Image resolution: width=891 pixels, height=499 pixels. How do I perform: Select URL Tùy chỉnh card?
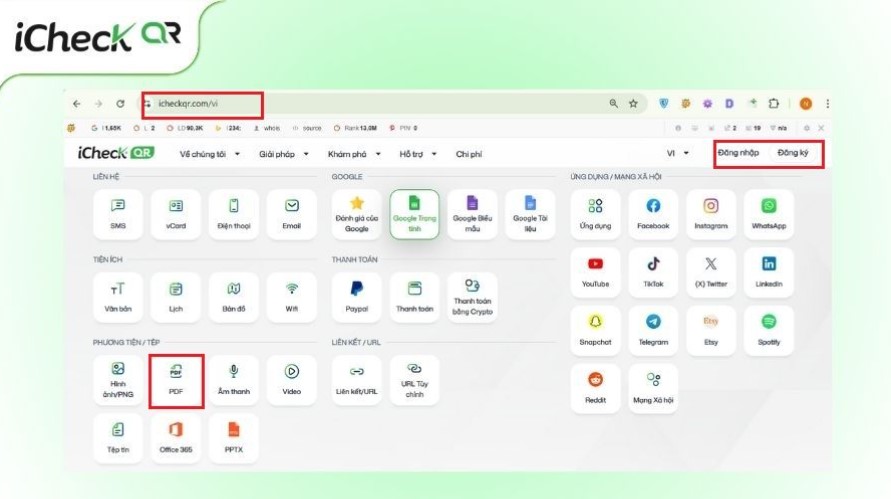coord(415,380)
